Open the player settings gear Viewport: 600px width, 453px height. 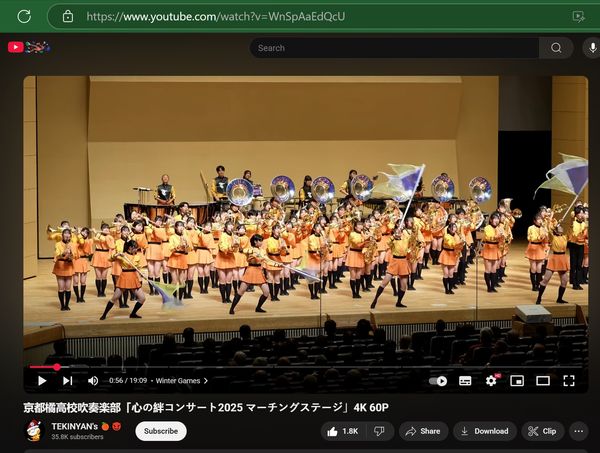491,381
